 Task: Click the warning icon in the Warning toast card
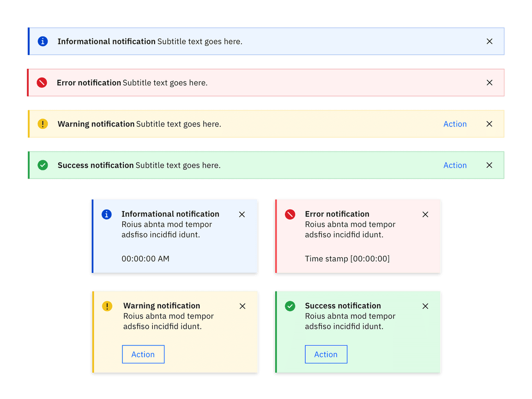tap(107, 306)
